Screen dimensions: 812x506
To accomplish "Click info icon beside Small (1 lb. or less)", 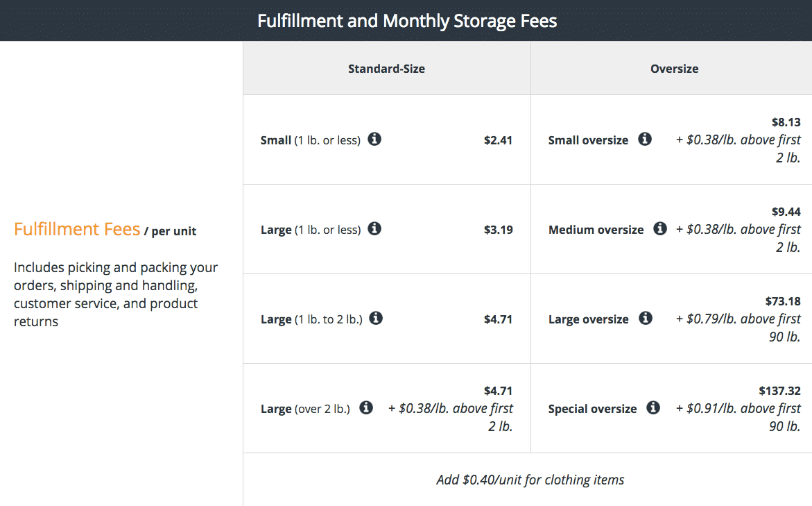I will [374, 139].
